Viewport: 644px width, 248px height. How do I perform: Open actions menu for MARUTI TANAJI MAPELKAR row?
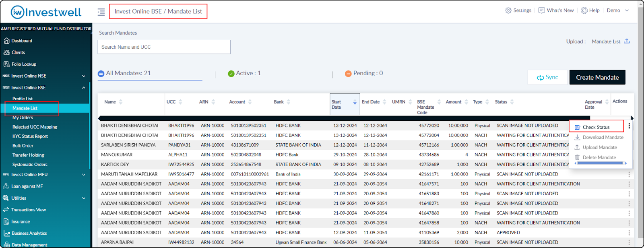coord(629,174)
